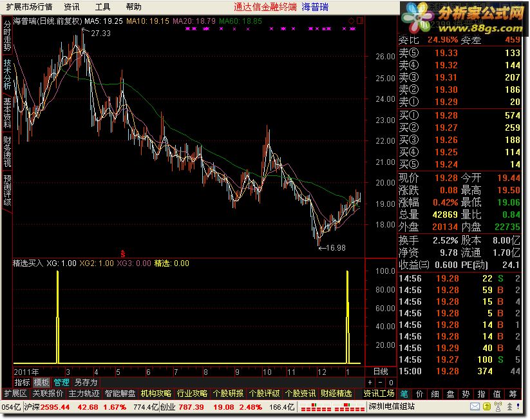Click the 卖⑤ ask row at 19.33
The width and height of the screenshot is (530, 420).
click(459, 53)
